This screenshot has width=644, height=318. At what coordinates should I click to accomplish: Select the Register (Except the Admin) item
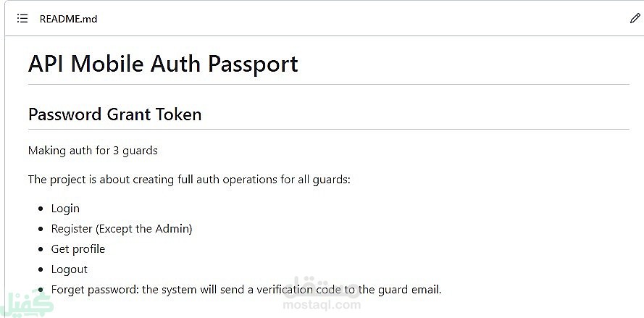122,229
